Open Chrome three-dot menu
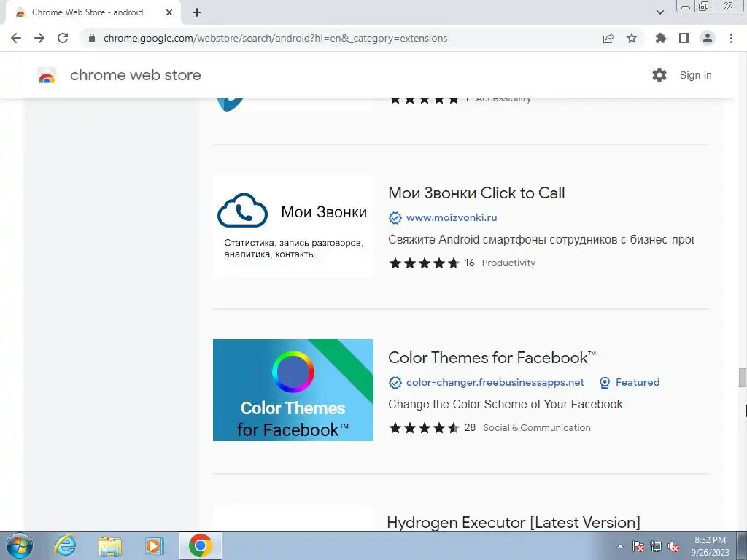Screen dimensions: 747x560 (x=731, y=38)
